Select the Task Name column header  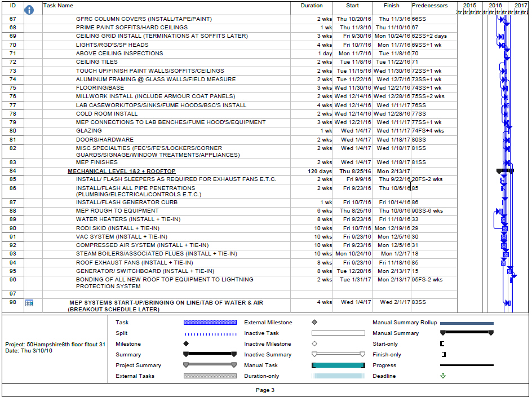(x=59, y=6)
